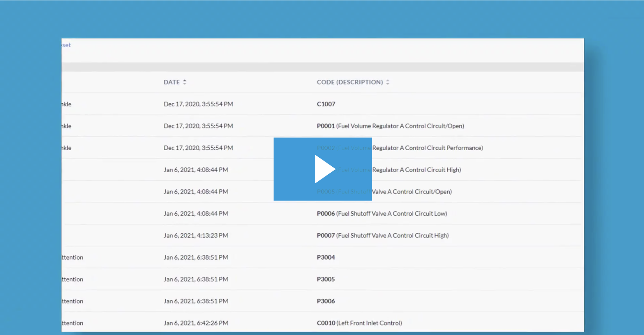Sort by CODE (DESCRIPTION) column arrows
644x335 pixels.
pyautogui.click(x=388, y=82)
